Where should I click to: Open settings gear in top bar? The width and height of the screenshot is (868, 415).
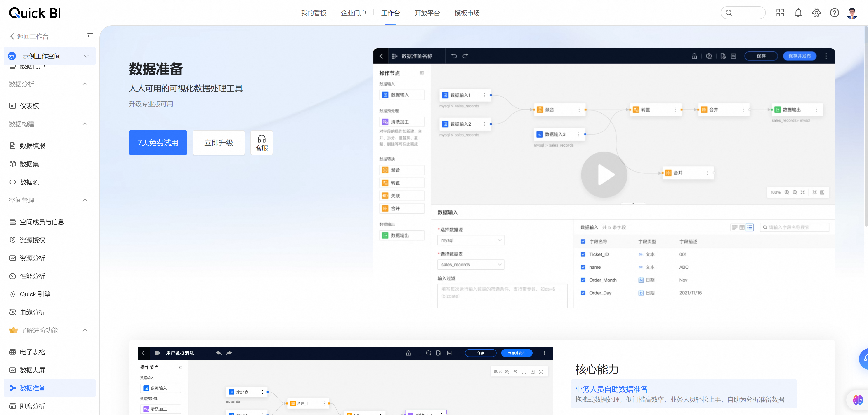pos(816,13)
